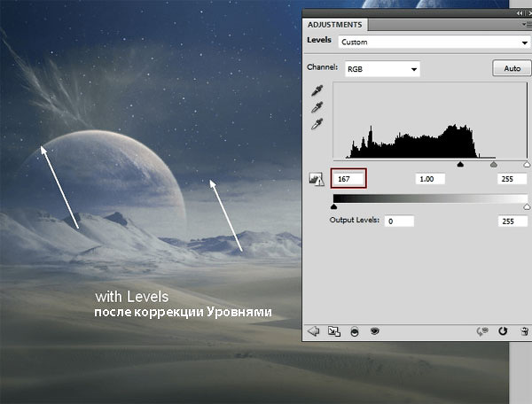The width and height of the screenshot is (532, 404).
Task: Open Channel dropdown set to RGB
Action: [382, 69]
